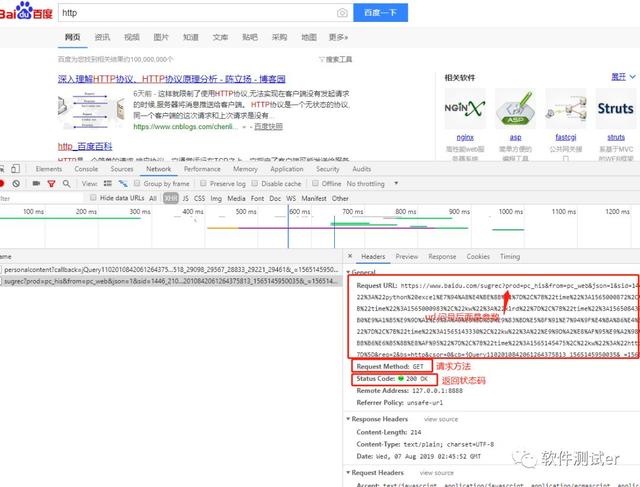Clear the network log
Image resolution: width=640 pixels, height=487 pixels.
[x=16, y=184]
